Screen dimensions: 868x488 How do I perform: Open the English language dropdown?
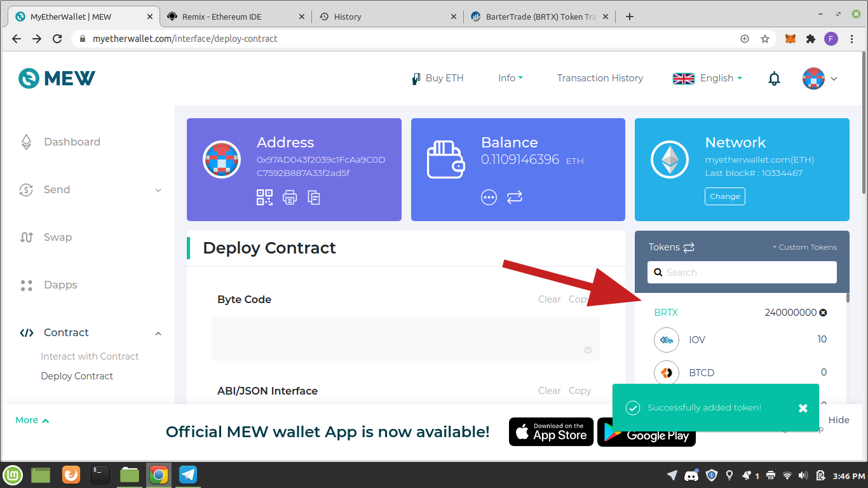[707, 78]
